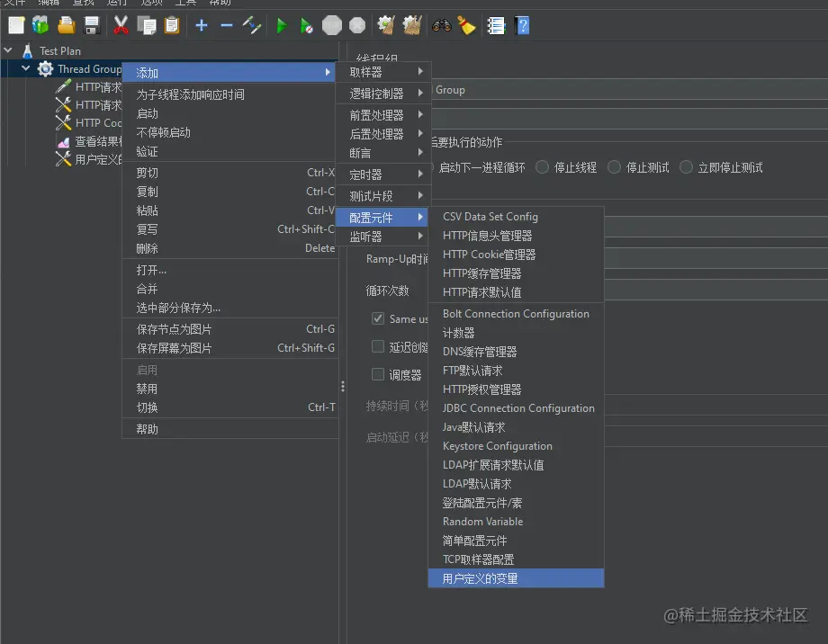Image resolution: width=828 pixels, height=644 pixels.
Task: Toggle the Same user checkbox
Action: coord(378,318)
